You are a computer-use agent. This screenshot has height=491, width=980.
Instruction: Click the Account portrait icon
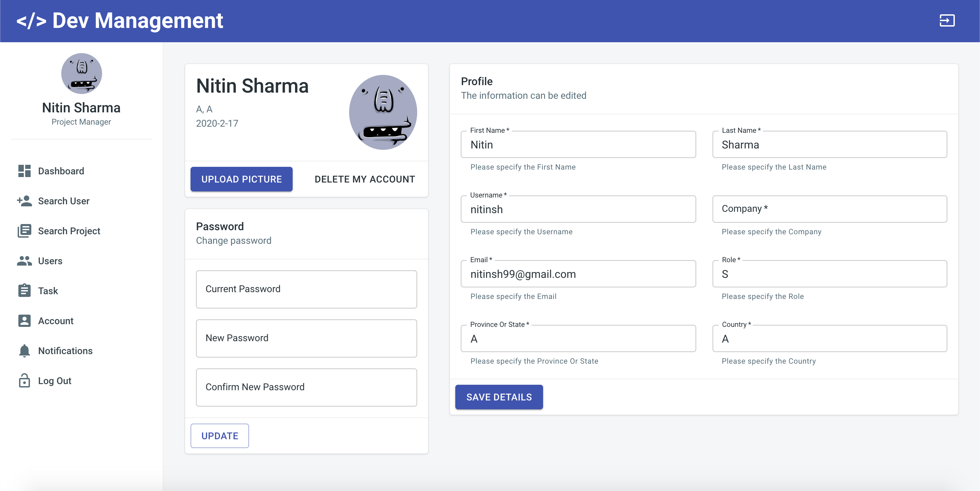click(x=24, y=320)
